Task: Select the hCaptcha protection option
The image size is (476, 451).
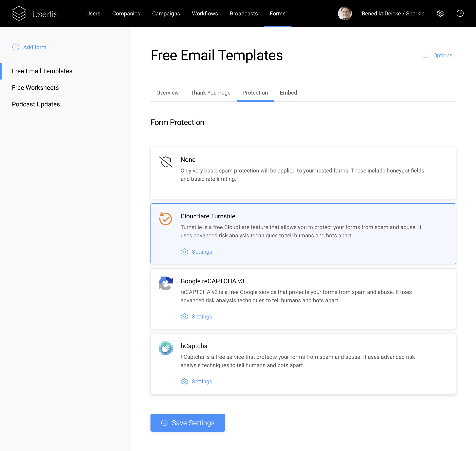Action: point(303,363)
